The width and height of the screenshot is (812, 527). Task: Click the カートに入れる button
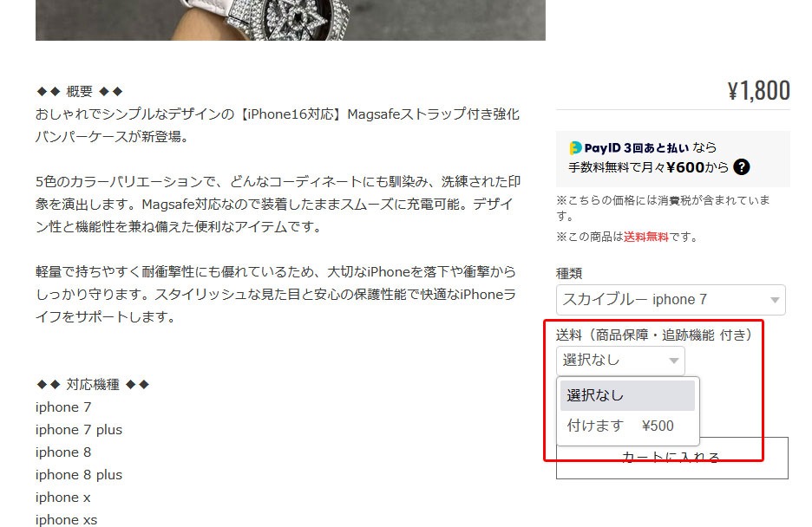tap(671, 459)
